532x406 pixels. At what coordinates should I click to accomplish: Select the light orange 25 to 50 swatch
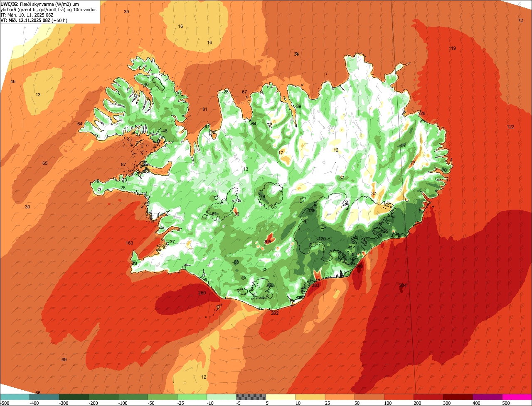340,396
